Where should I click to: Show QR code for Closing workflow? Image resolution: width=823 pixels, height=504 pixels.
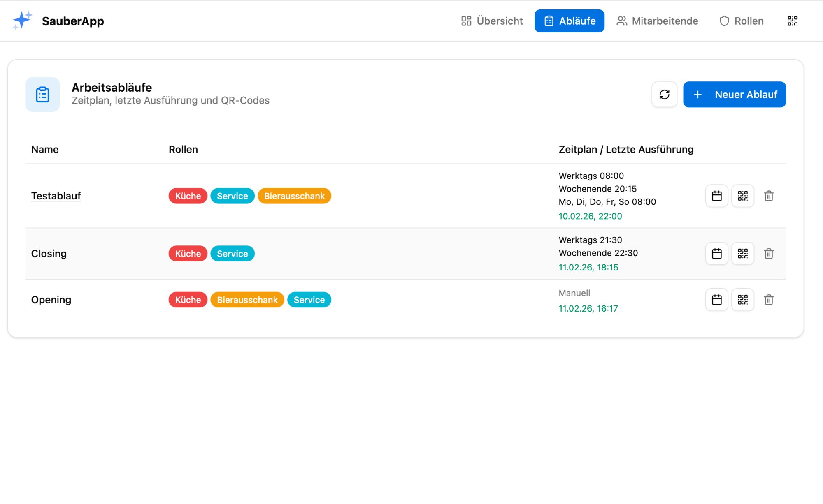click(742, 254)
